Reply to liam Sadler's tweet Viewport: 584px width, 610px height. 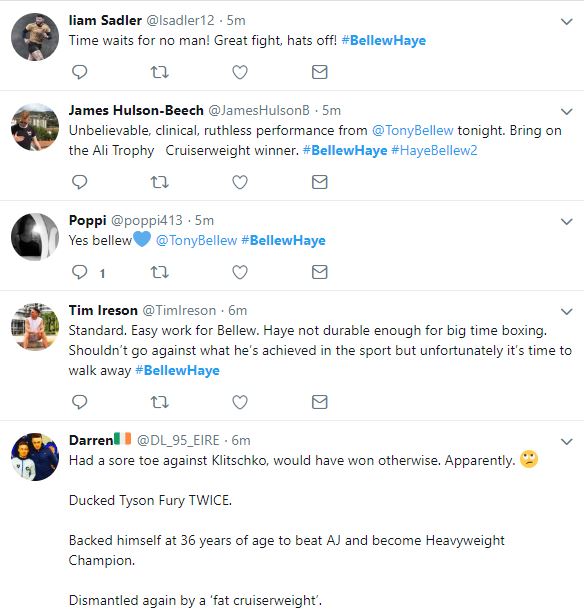(80, 72)
